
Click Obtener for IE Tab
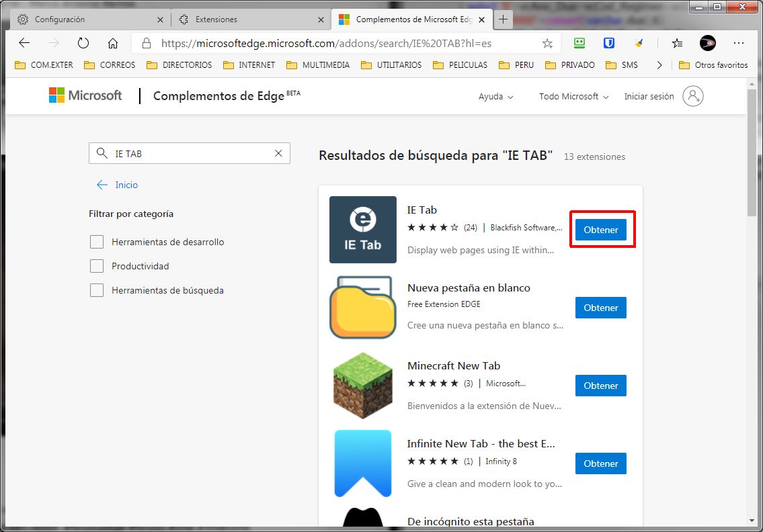601,230
